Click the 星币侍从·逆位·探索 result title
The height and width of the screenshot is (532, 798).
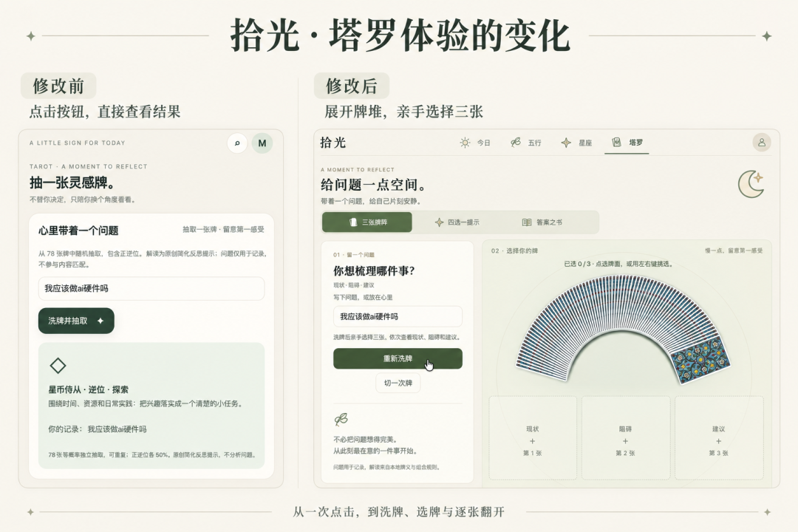88,389
